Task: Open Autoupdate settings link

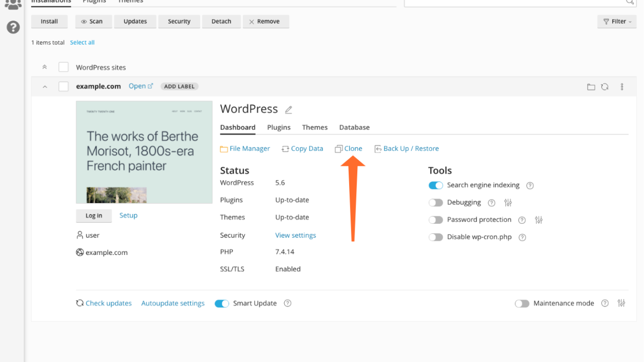Action: click(173, 304)
